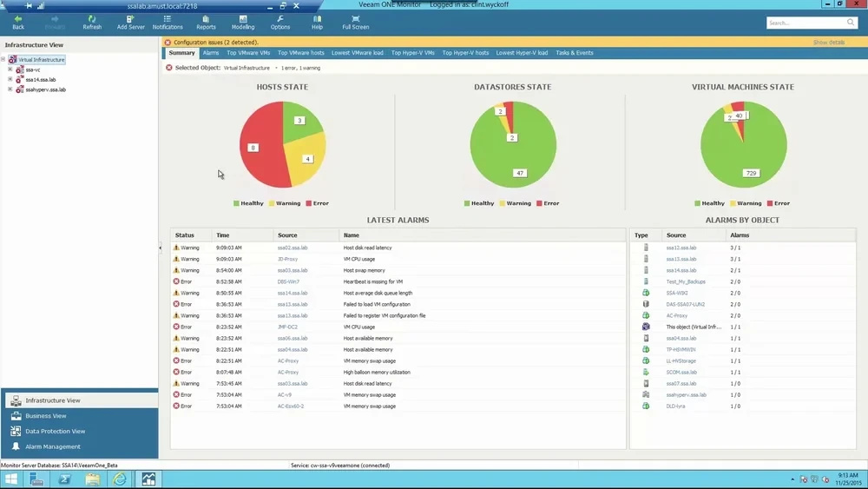The height and width of the screenshot is (489, 868).
Task: Open PowerShell from the taskbar
Action: click(x=65, y=479)
